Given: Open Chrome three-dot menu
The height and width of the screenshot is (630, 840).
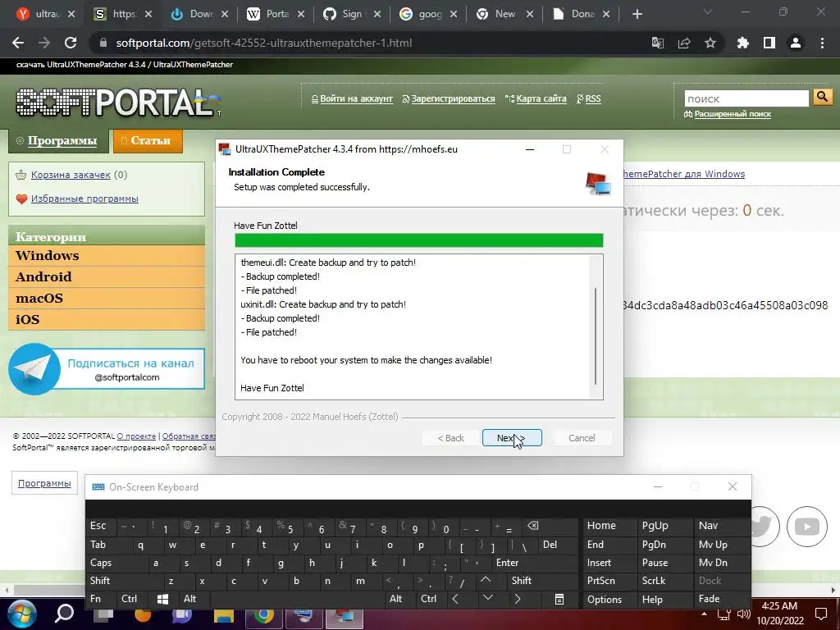Looking at the screenshot, I should pyautogui.click(x=822, y=43).
